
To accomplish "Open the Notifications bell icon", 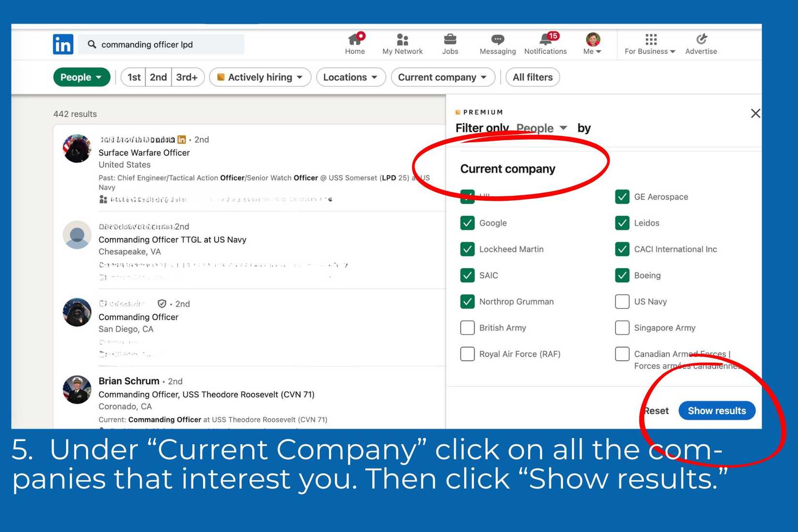I will (x=546, y=39).
